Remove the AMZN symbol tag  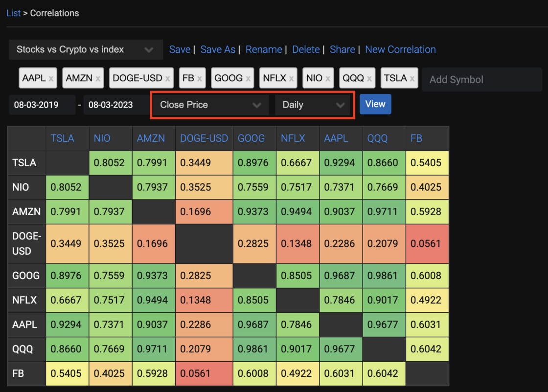click(98, 79)
